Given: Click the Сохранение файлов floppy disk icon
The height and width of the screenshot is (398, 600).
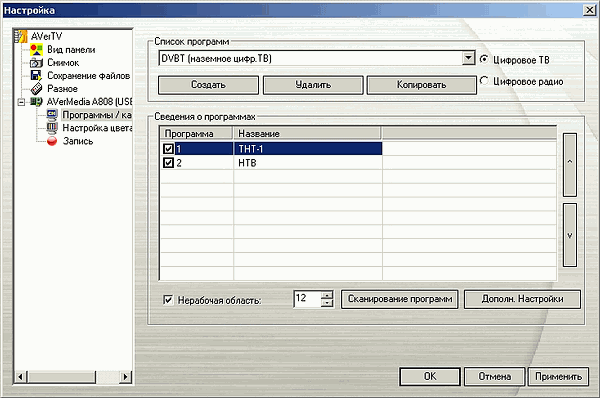Looking at the screenshot, I should tap(36, 76).
